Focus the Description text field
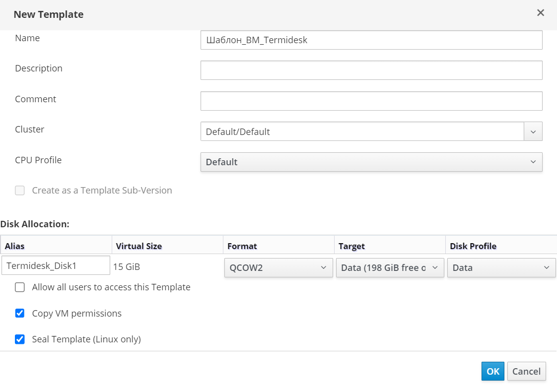Screen dimensions: 557x392 pos(371,70)
